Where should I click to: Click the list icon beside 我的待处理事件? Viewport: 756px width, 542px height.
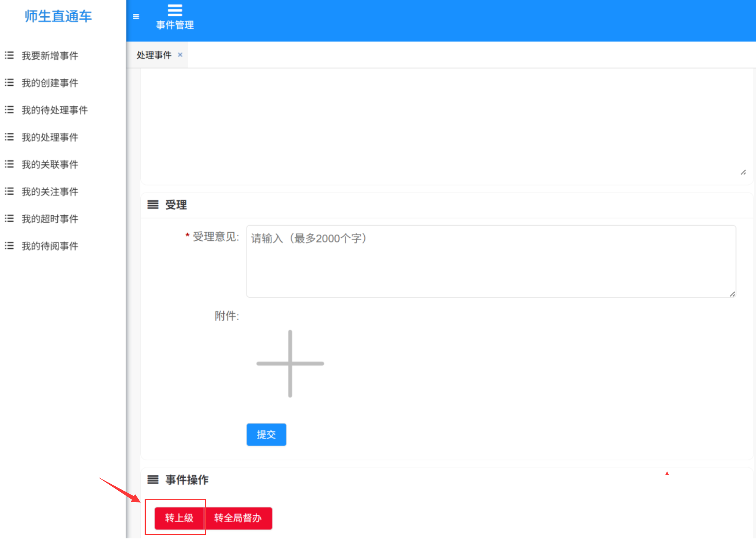9,110
